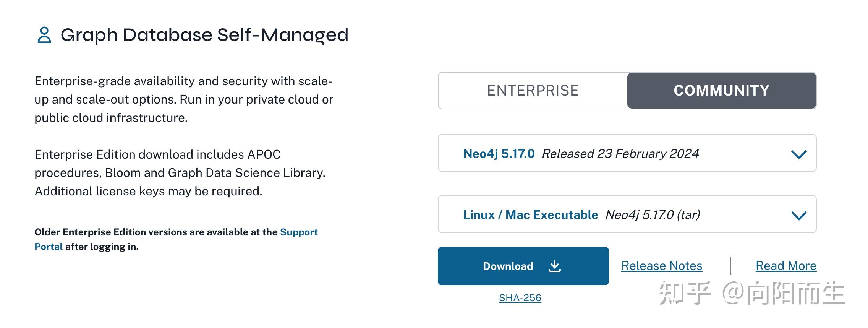The image size is (868, 328).
Task: Click the word Support in the portal link
Action: [x=298, y=232]
